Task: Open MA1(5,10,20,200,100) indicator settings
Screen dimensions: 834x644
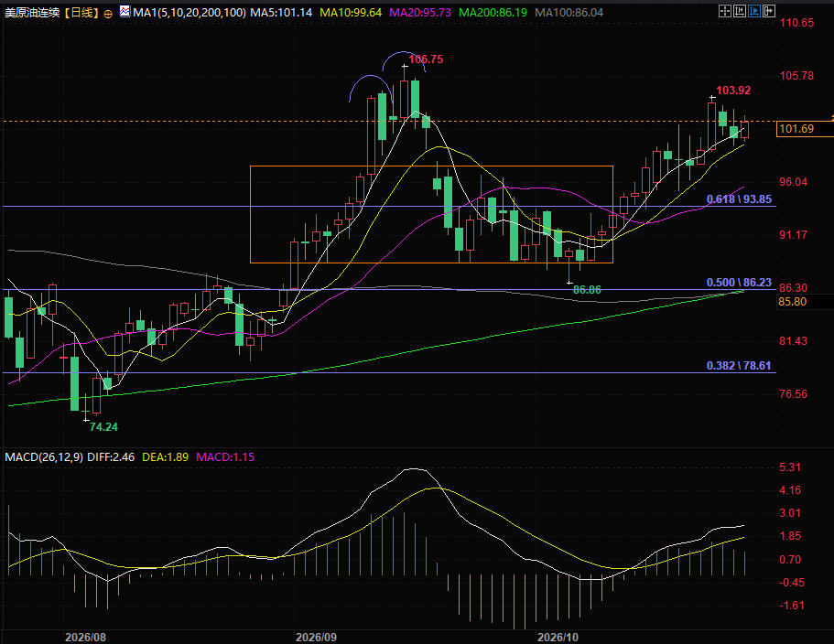Action: pos(190,12)
